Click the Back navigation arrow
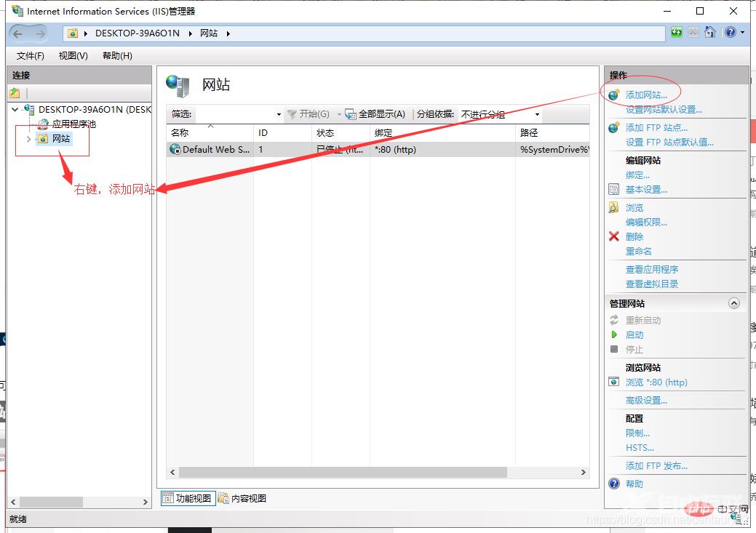The width and height of the screenshot is (756, 533). pyautogui.click(x=18, y=33)
